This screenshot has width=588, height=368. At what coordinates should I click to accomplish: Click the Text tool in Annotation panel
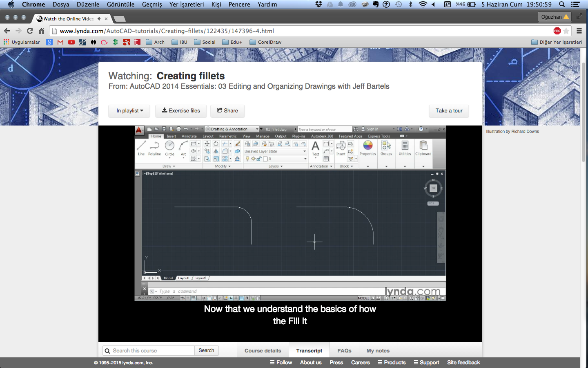tap(315, 148)
